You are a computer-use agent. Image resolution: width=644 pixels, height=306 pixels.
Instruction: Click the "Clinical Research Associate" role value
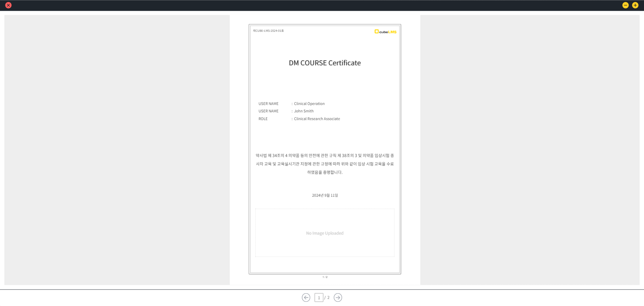(317, 119)
